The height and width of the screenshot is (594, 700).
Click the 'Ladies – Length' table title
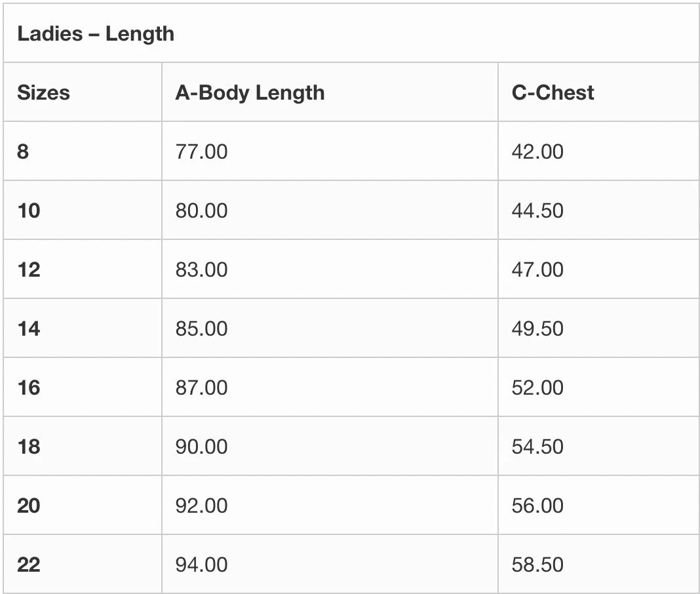96,34
